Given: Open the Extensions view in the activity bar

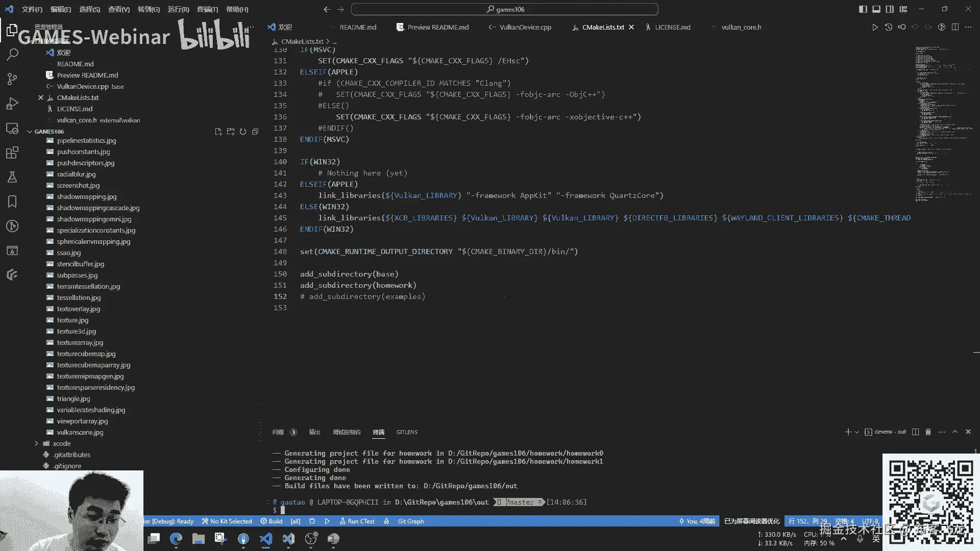Looking at the screenshot, I should 12,153.
